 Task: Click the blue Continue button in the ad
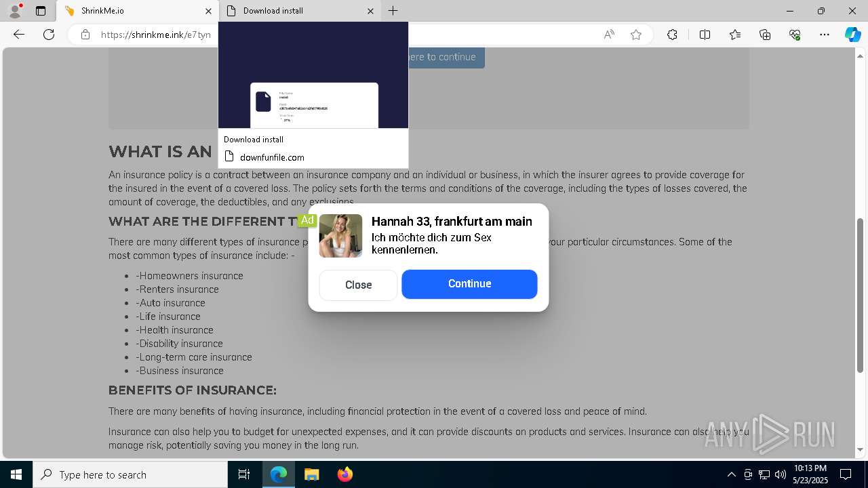click(469, 284)
